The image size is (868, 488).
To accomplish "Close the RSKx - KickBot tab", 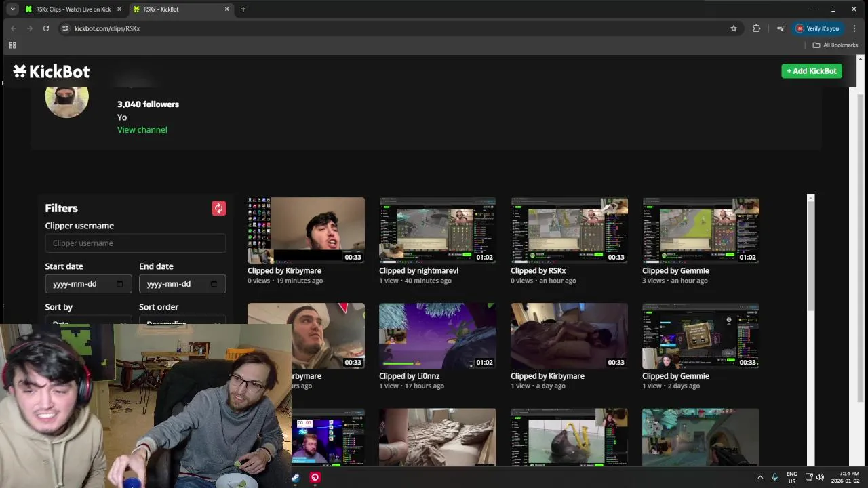I will [226, 9].
